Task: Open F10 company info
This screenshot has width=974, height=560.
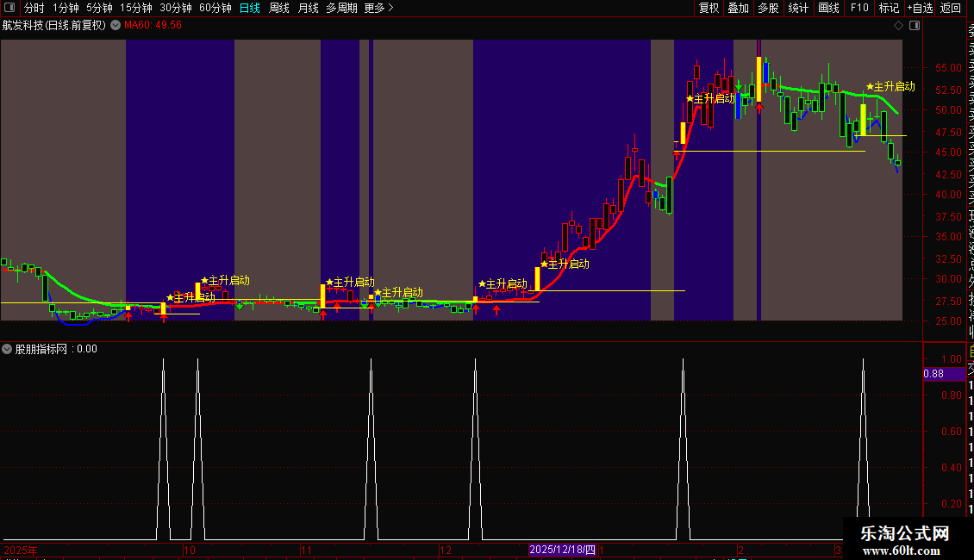Action: [859, 8]
